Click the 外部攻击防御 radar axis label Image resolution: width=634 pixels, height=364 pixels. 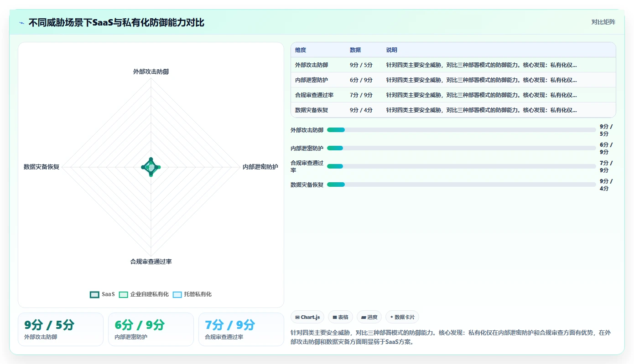[151, 72]
